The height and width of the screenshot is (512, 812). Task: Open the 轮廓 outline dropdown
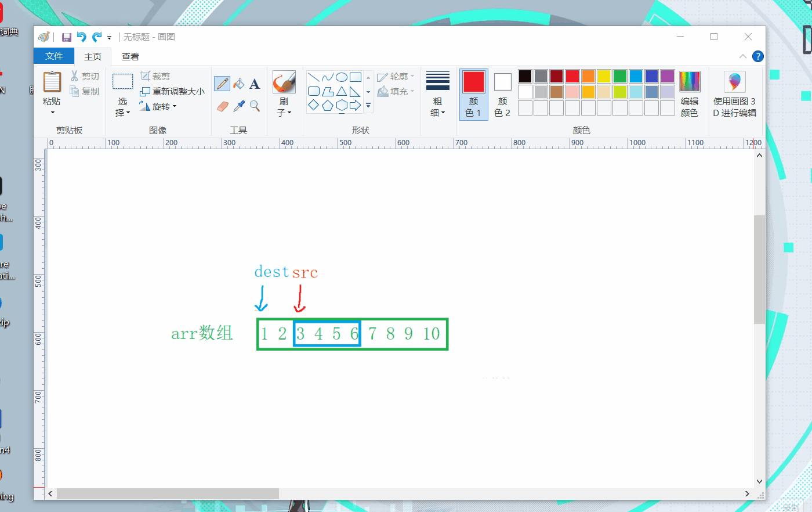click(x=396, y=77)
